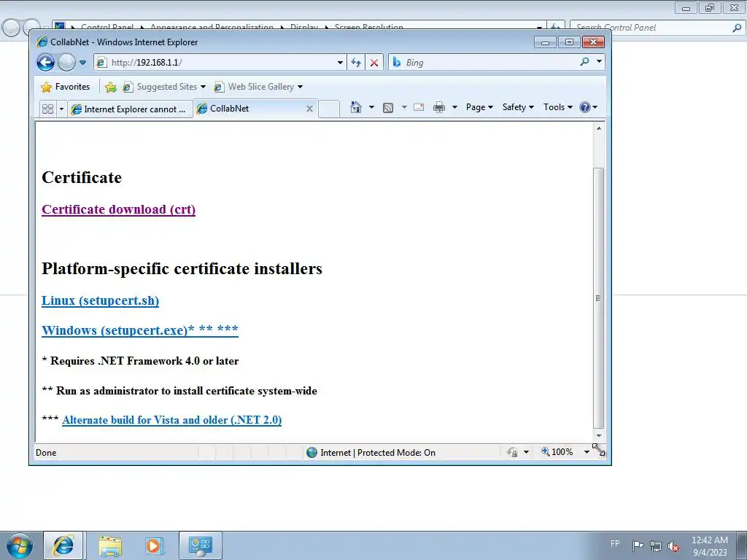
Task: Click the FP language bar indicator
Action: [616, 543]
